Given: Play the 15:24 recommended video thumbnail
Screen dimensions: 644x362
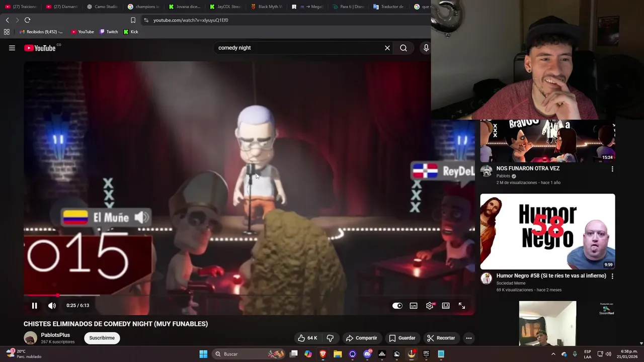Looking at the screenshot, I should click(547, 141).
